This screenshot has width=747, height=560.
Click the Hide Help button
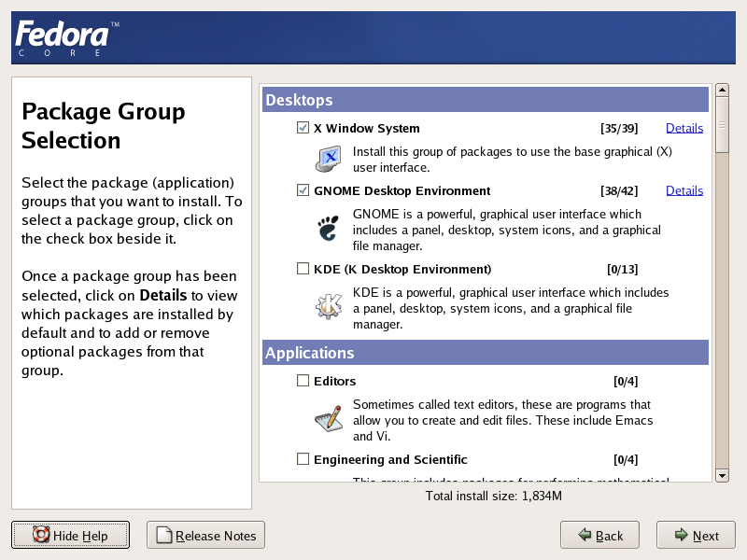click(x=71, y=535)
